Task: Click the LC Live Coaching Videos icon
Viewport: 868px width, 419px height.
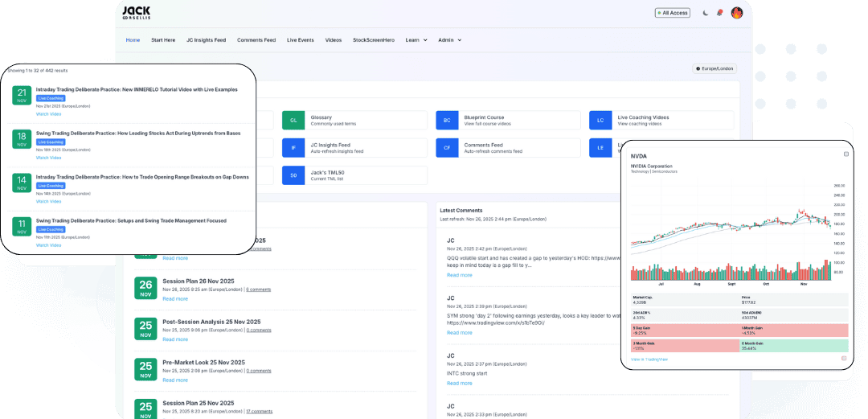Action: tap(600, 121)
